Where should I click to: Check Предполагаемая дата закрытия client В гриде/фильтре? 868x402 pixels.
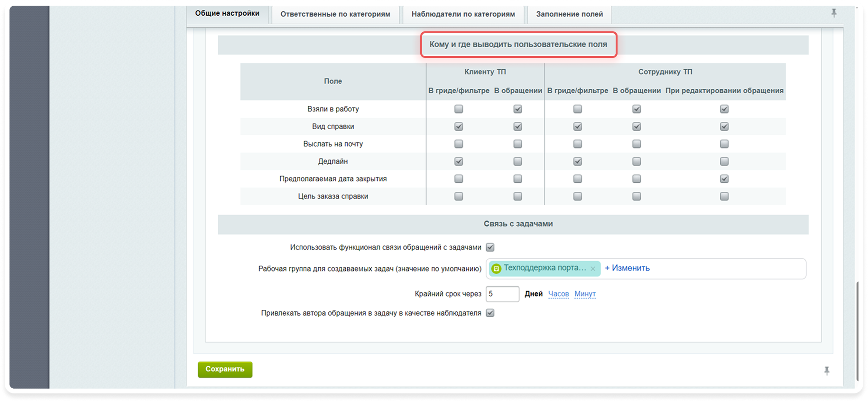[x=459, y=179]
